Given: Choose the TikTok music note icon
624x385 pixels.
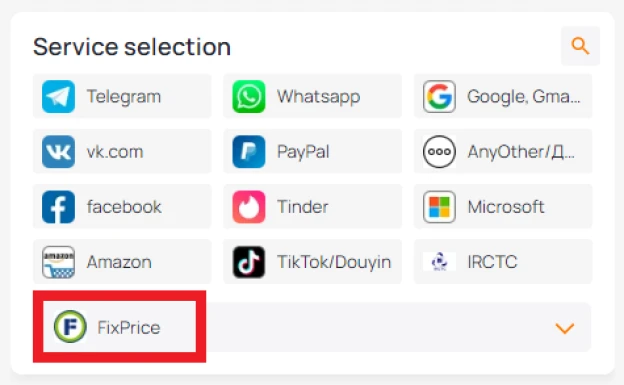Looking at the screenshot, I should pos(249,262).
